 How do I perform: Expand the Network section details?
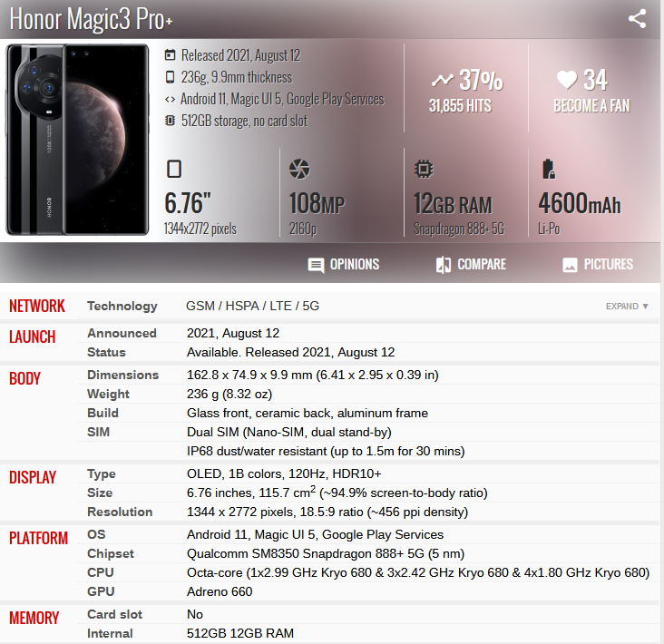627,307
